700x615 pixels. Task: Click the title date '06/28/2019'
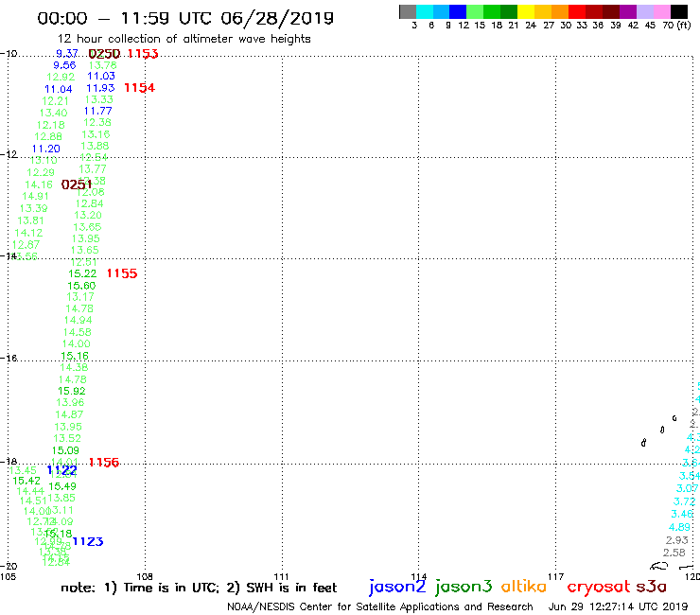point(277,18)
